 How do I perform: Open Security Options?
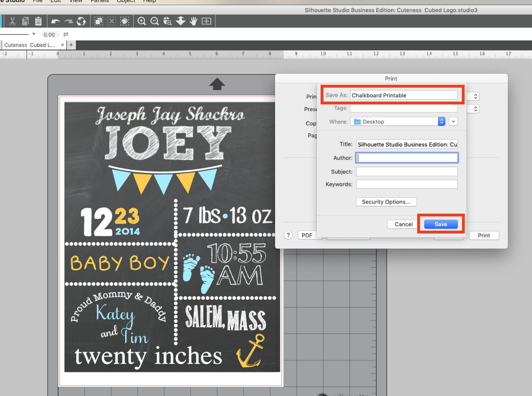386,202
